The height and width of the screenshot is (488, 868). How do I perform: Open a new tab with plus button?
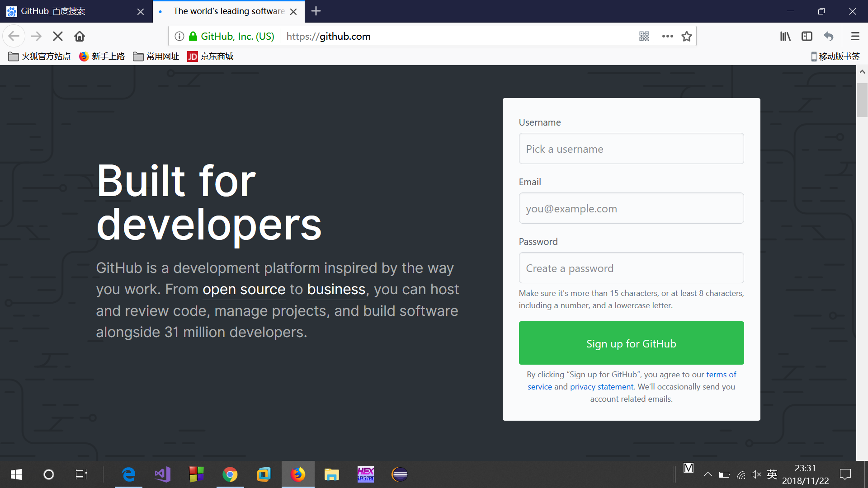(x=316, y=11)
